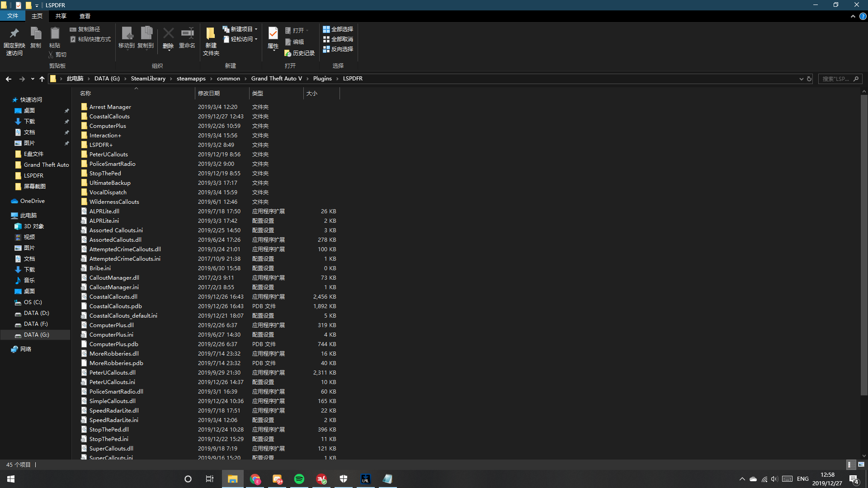Click the file list vertical scrollbar
The image size is (868, 488).
(863, 244)
